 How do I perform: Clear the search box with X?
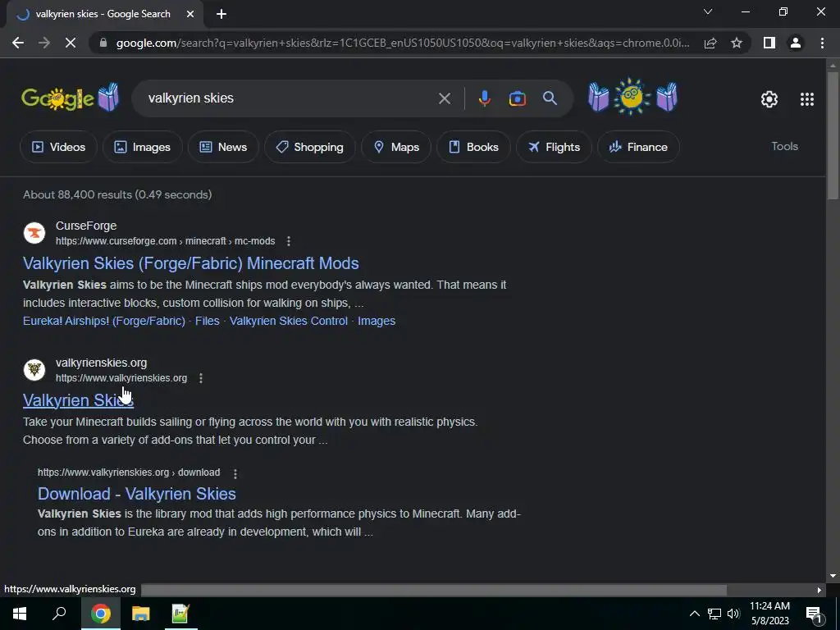click(x=444, y=98)
